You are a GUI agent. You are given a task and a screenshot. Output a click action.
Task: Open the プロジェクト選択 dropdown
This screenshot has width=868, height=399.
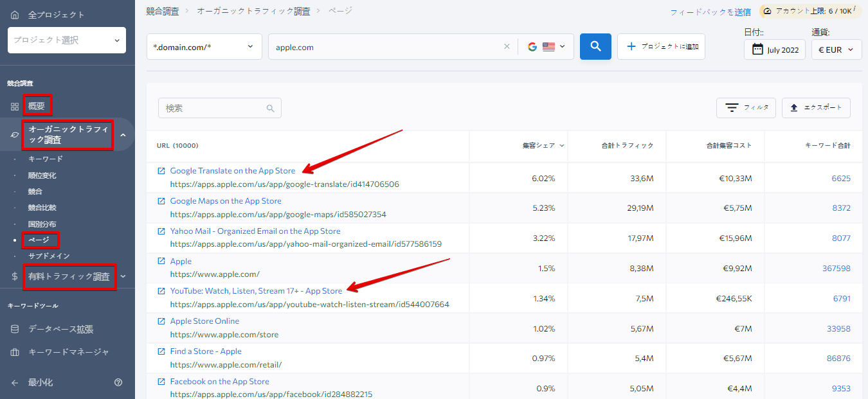coord(67,40)
